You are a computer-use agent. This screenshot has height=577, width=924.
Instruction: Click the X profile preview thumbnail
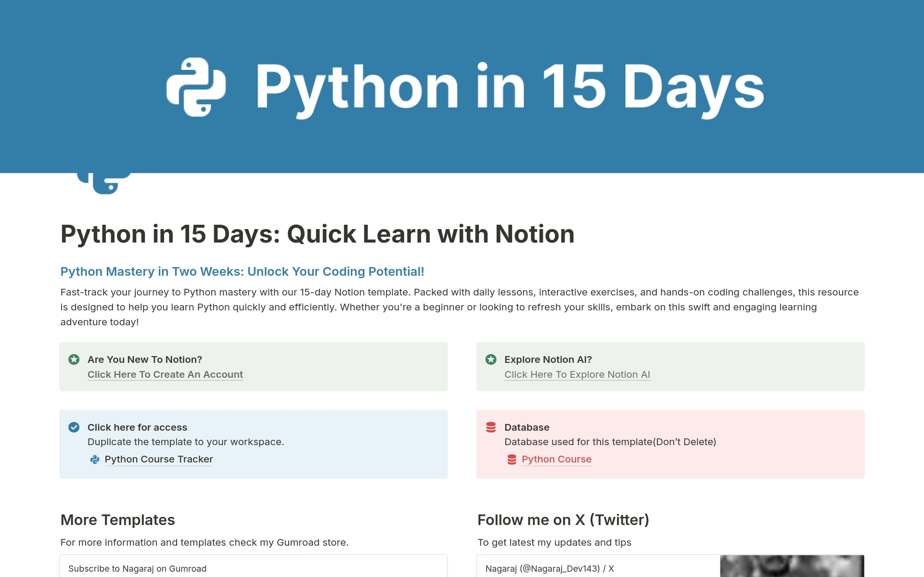tap(792, 566)
